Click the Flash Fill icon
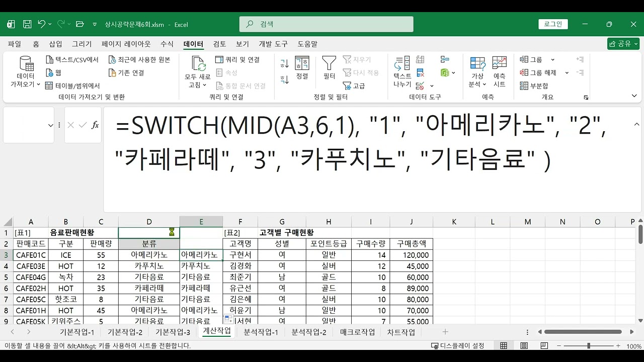This screenshot has height=362, width=644. 420,60
